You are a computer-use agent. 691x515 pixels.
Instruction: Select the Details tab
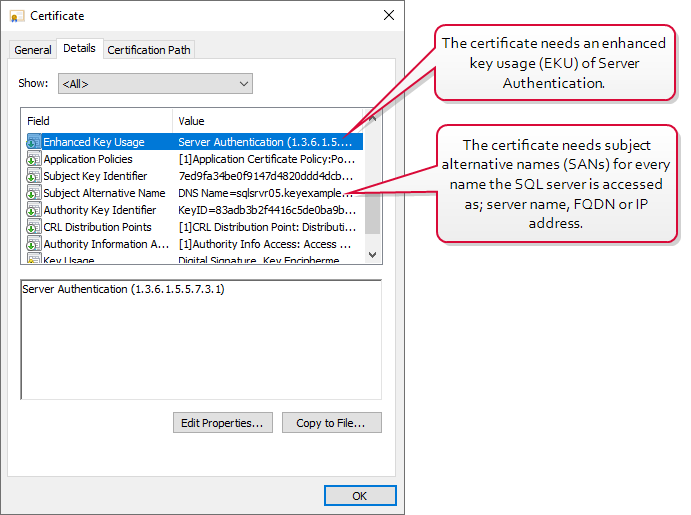point(79,48)
